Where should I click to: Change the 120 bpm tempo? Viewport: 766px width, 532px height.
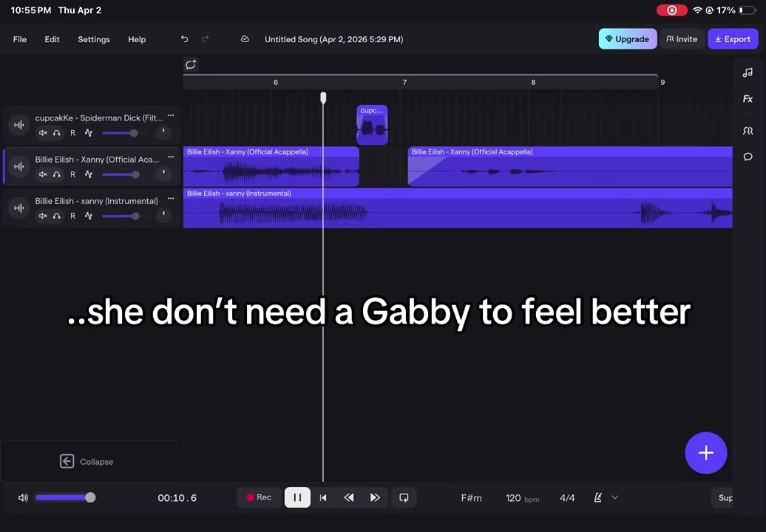click(522, 498)
